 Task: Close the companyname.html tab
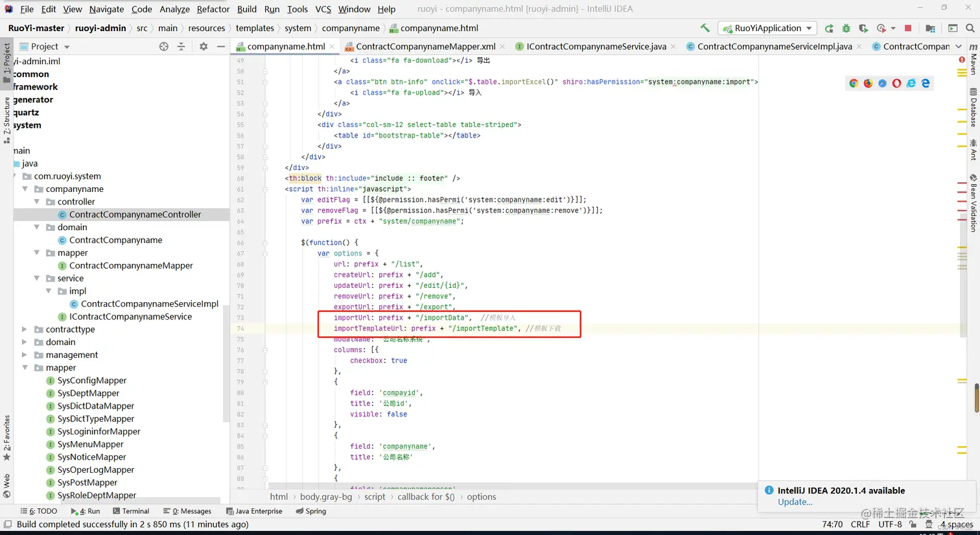click(332, 47)
